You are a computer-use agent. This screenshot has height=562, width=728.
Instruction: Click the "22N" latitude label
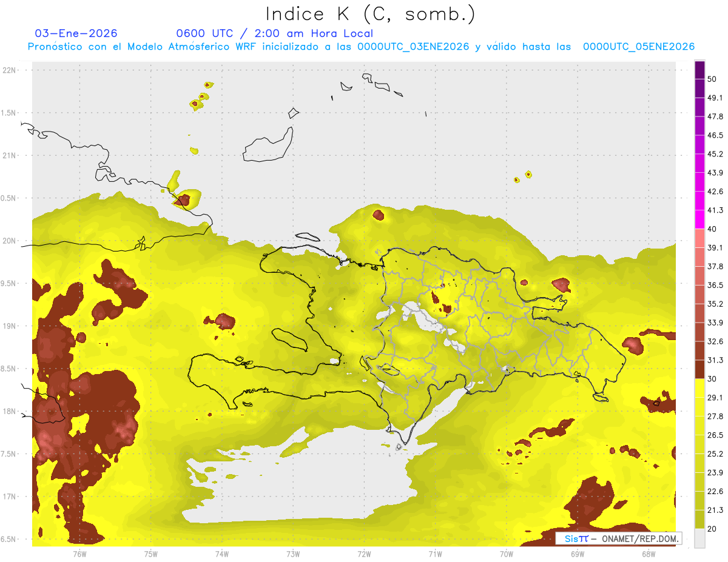pos(10,70)
